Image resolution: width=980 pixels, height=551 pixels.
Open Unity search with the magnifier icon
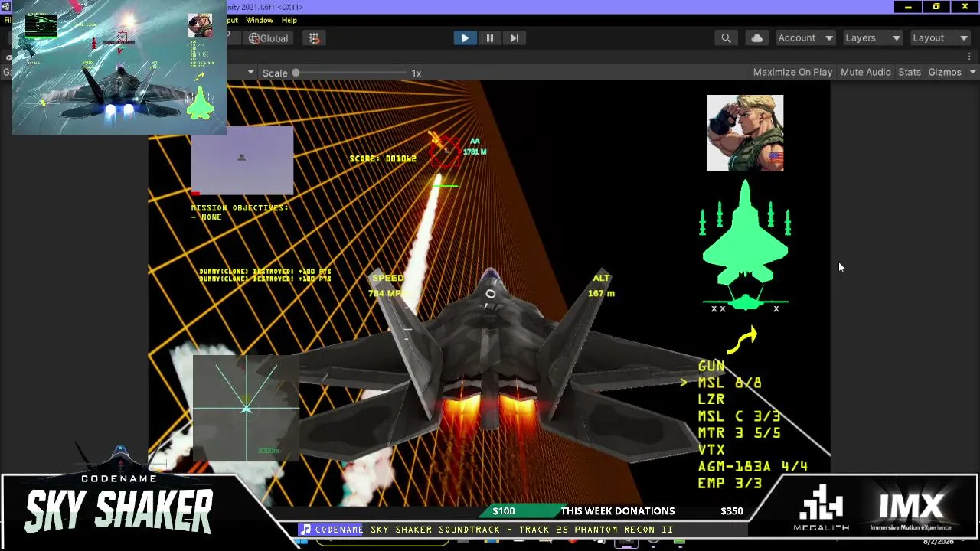point(726,38)
